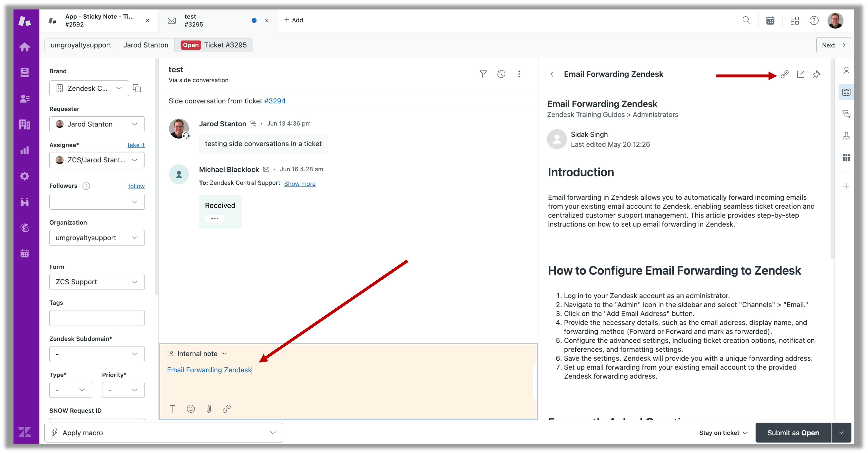
Task: Open Zendesk Subdomain dropdown
Action: click(x=97, y=354)
